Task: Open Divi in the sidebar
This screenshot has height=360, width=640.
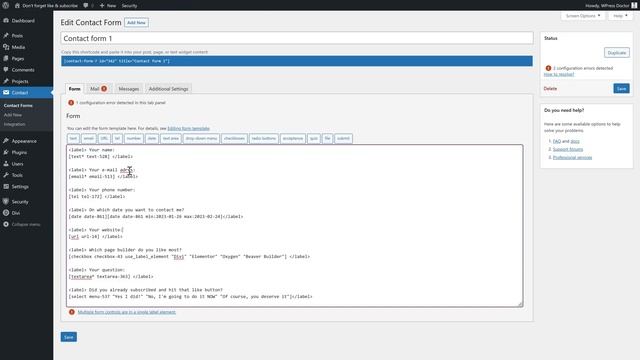Action: (16, 213)
